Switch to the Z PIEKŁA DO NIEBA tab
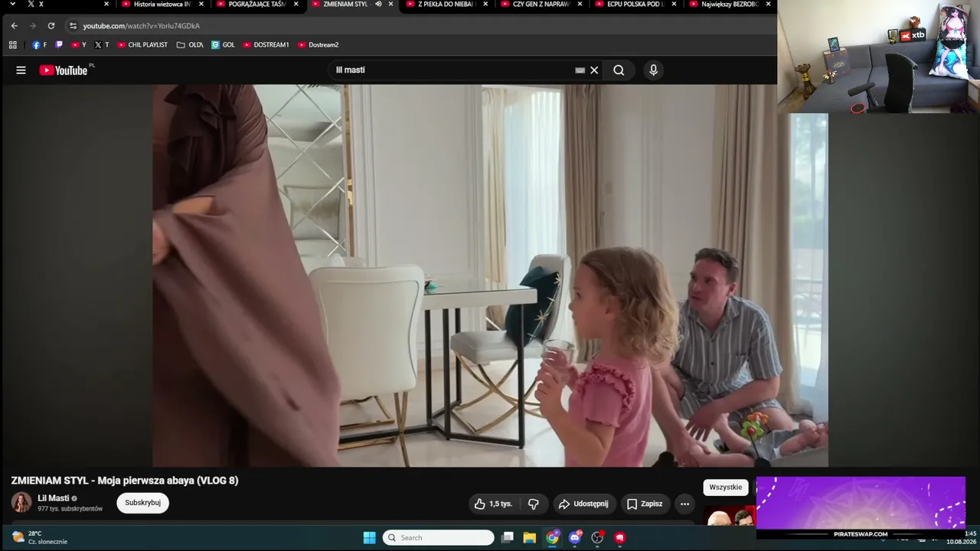 tap(446, 5)
